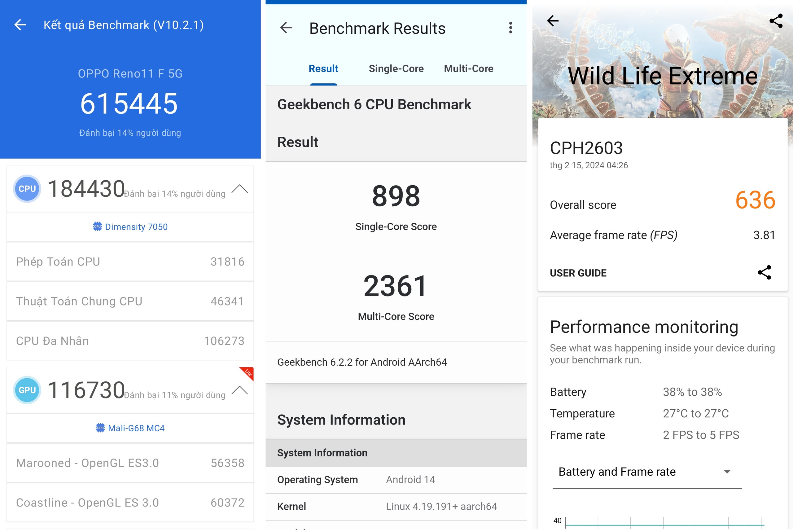
Task: Open three-dot overflow menu in Geekbench
Action: 510,28
